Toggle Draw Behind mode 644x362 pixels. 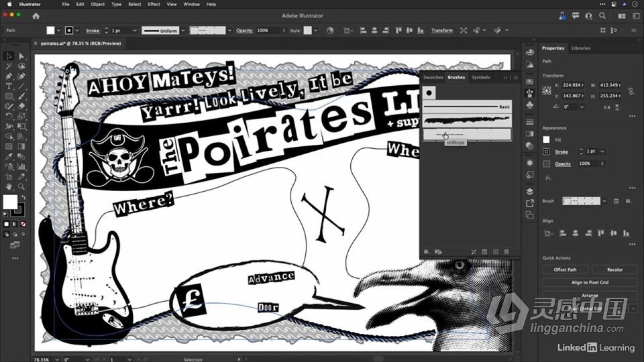[15, 235]
